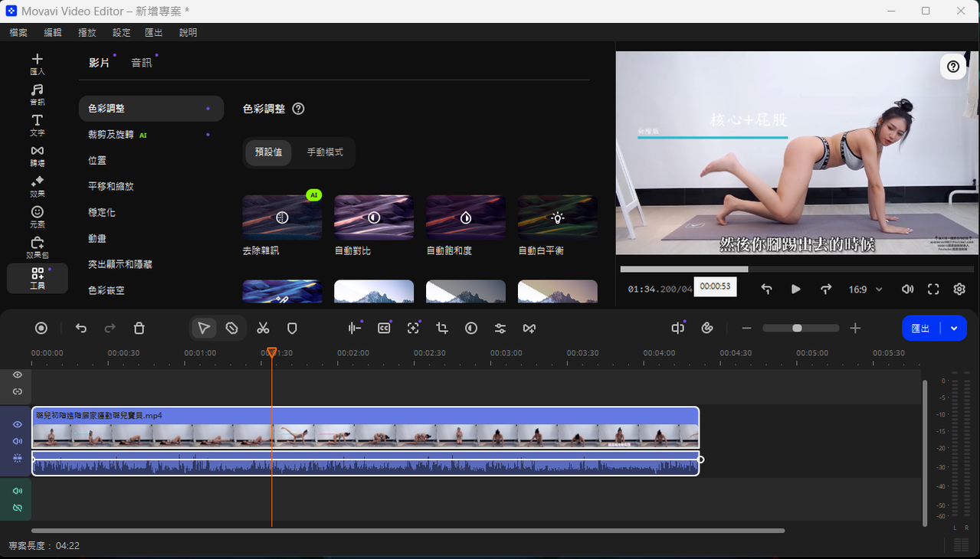
Task: Open the crop tool in timeline toolbar
Action: click(x=442, y=328)
